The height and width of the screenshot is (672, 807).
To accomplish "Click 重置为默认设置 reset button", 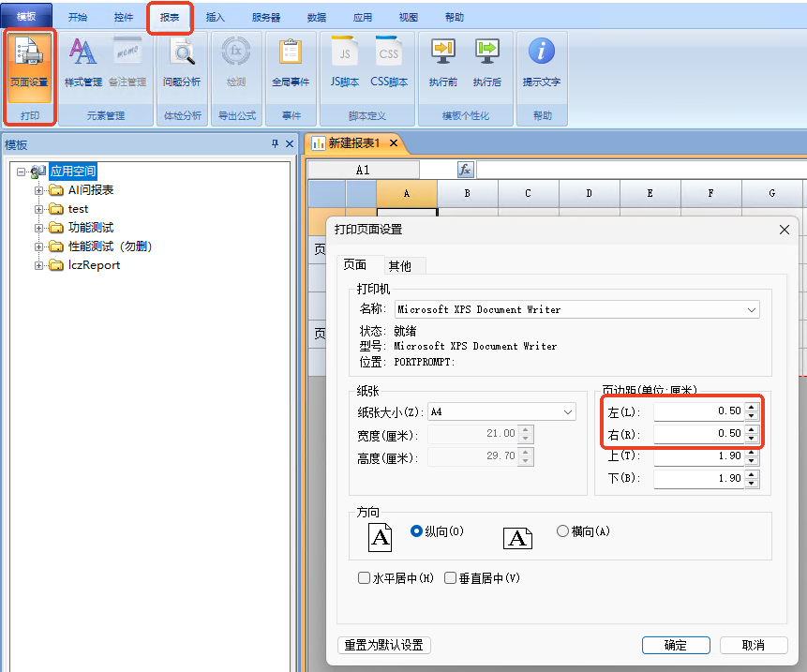I will (383, 645).
